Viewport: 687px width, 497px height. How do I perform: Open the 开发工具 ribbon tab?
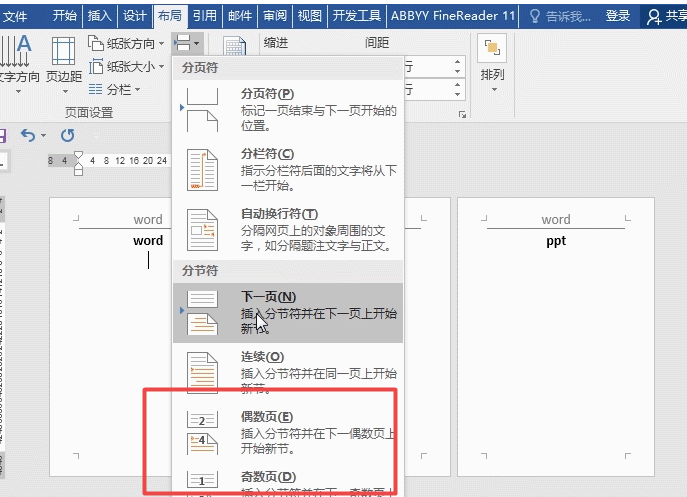356,16
